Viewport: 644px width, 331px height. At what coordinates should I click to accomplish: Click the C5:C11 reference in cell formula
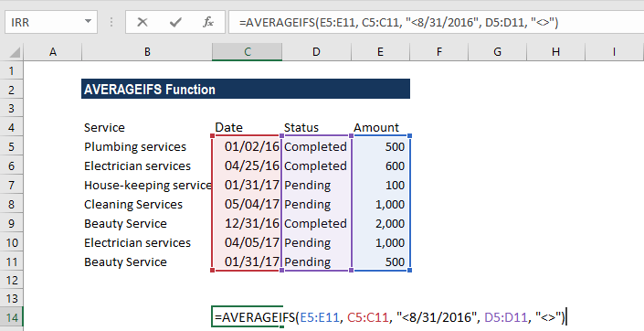coord(368,317)
